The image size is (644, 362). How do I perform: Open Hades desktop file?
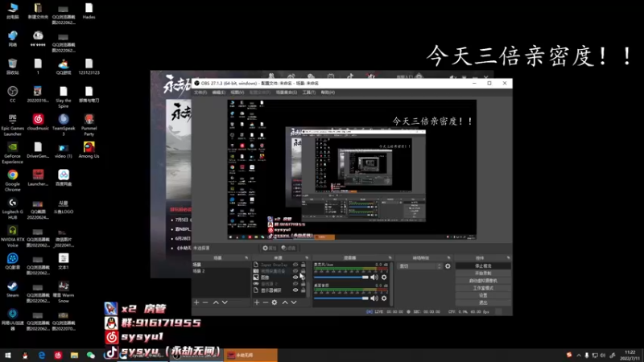coord(89,10)
